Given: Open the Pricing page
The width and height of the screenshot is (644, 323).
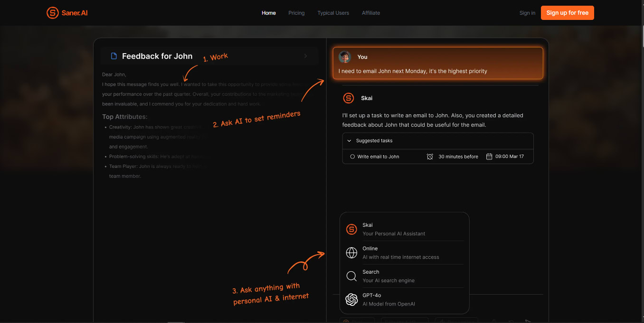Looking at the screenshot, I should [296, 13].
